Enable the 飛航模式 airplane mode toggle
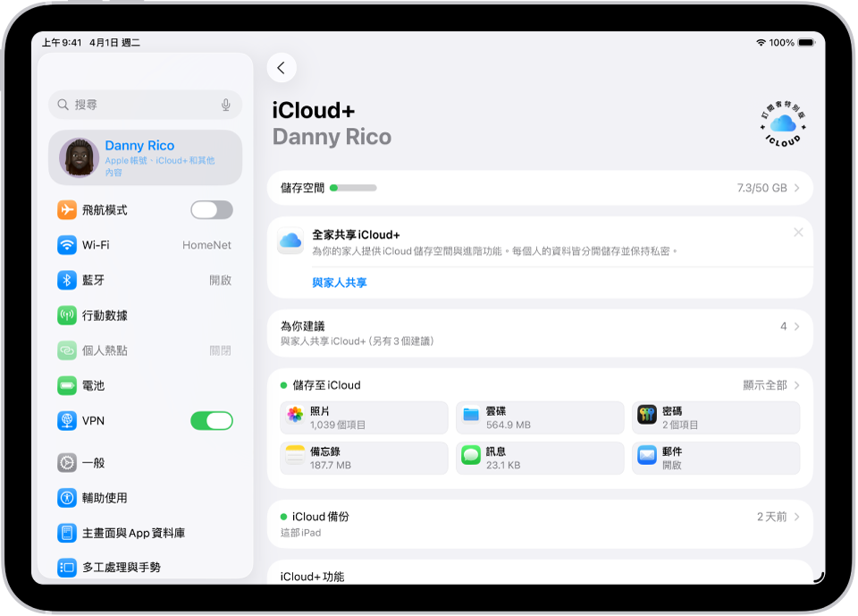 pyautogui.click(x=211, y=209)
